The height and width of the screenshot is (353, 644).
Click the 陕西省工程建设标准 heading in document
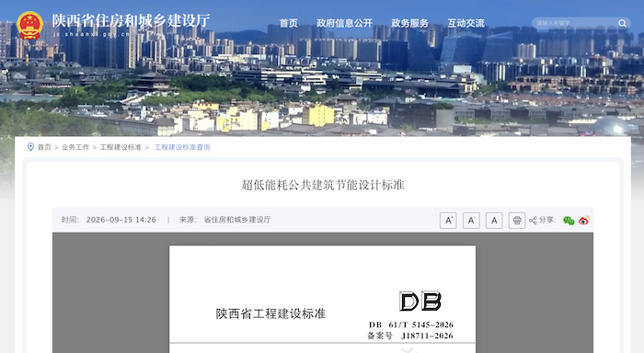[x=270, y=313]
